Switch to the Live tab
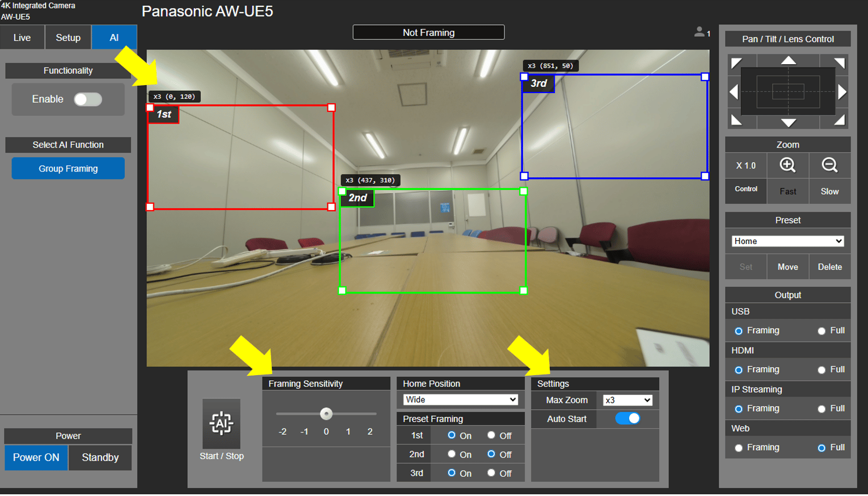Screen dimensions: 868x496 click(x=22, y=37)
